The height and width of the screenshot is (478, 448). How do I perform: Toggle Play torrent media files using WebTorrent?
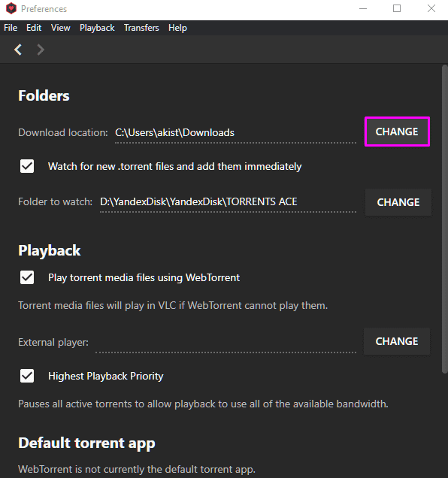(x=27, y=277)
